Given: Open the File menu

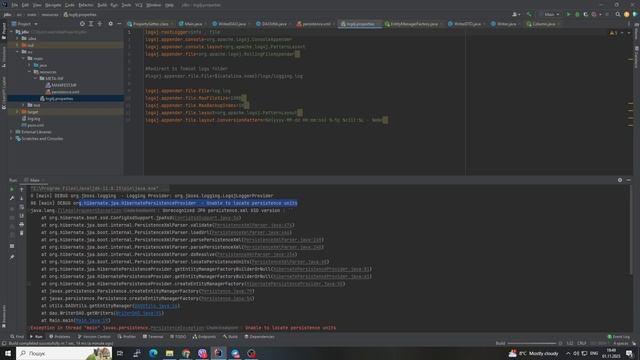Looking at the screenshot, I should point(15,5).
